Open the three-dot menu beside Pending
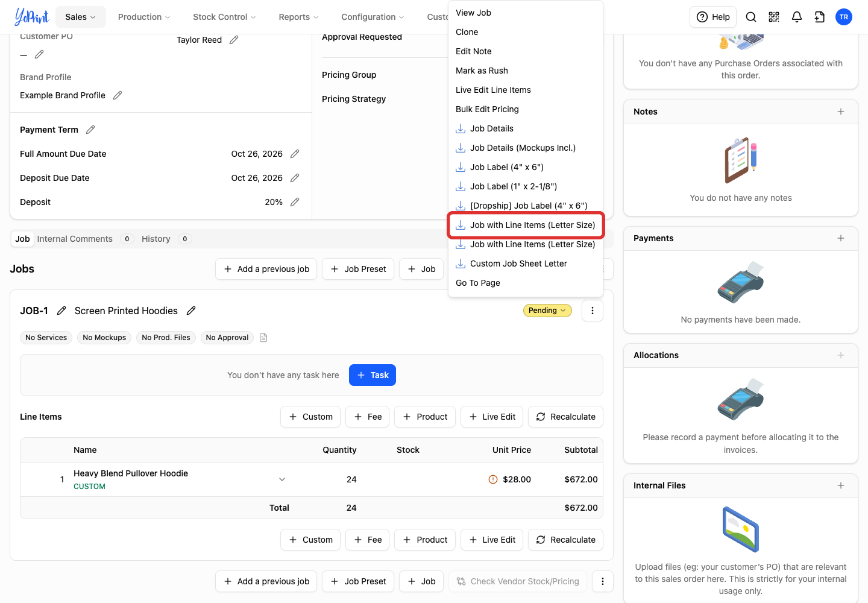The image size is (868, 603). click(593, 311)
